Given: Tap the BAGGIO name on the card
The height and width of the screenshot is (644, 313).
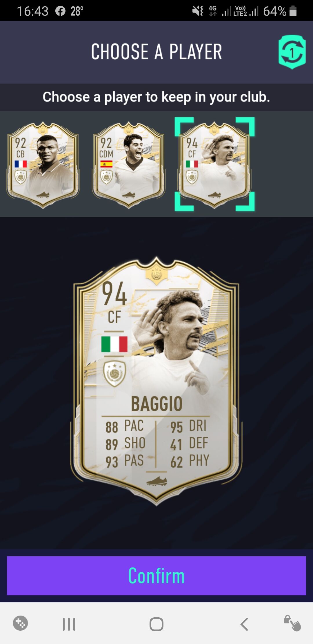Looking at the screenshot, I should (x=157, y=404).
